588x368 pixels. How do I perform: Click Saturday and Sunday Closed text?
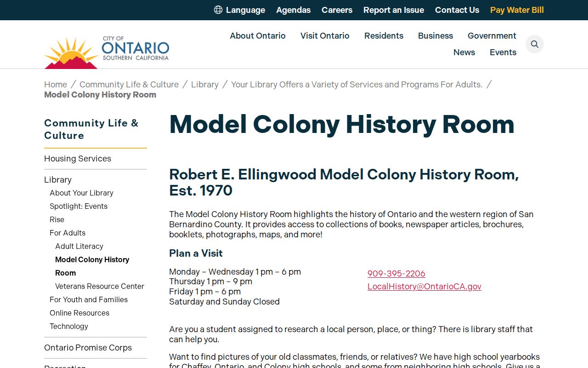tap(224, 302)
